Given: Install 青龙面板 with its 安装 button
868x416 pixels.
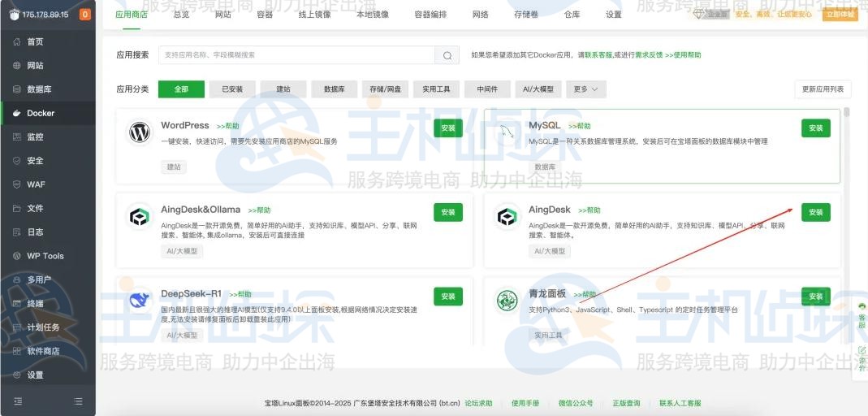Looking at the screenshot, I should 816,297.
